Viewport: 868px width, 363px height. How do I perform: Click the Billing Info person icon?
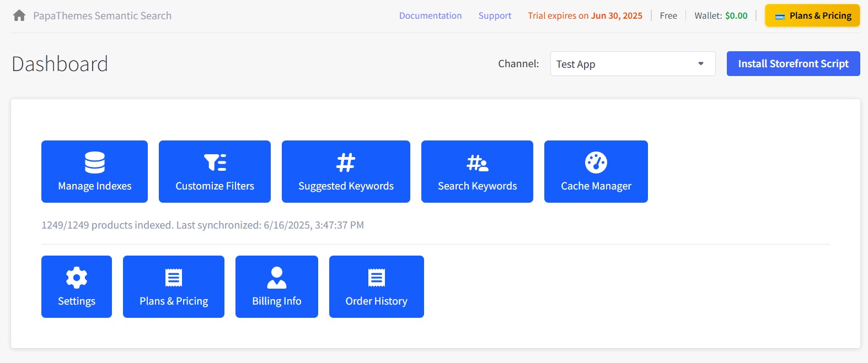(x=277, y=278)
